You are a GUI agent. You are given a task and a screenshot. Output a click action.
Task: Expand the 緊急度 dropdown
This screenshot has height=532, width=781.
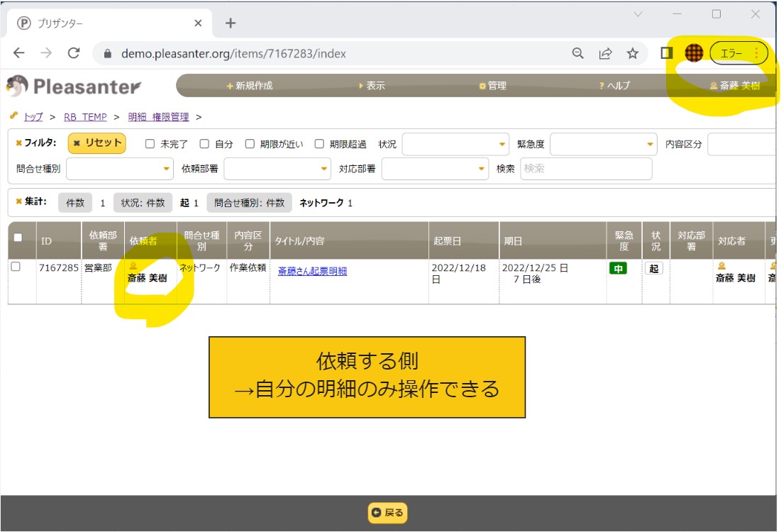point(604,144)
